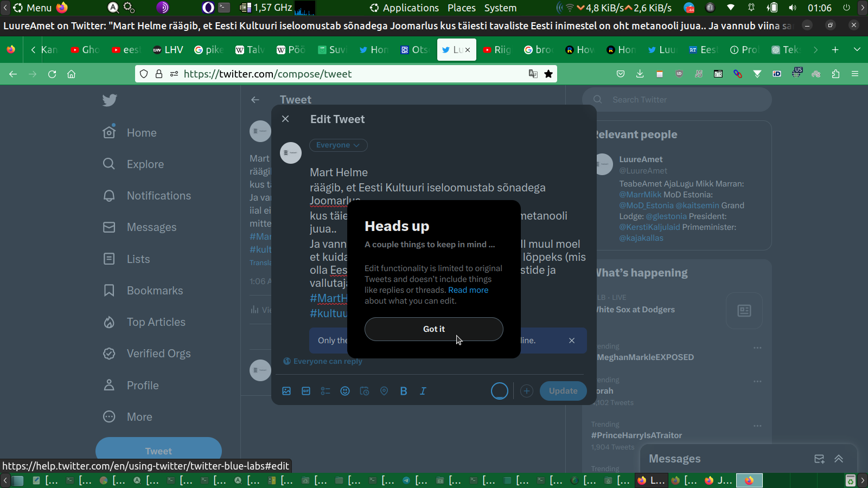Click the volume icon in the system tray
This screenshot has width=868, height=488.
(x=793, y=8)
